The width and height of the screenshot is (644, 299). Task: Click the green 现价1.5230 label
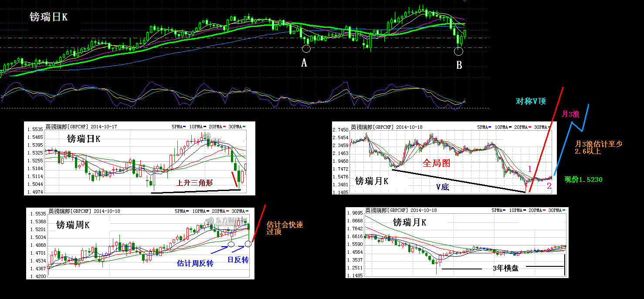point(583,179)
